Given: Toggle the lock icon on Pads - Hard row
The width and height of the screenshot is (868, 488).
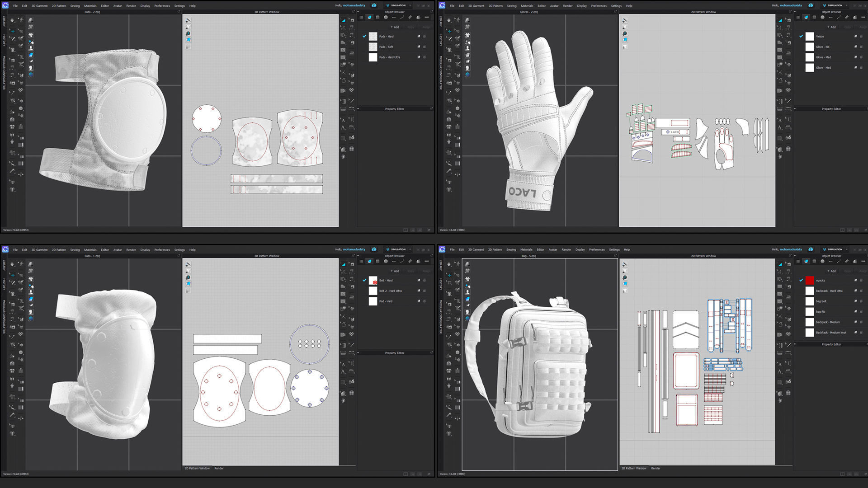Looking at the screenshot, I should tap(425, 36).
